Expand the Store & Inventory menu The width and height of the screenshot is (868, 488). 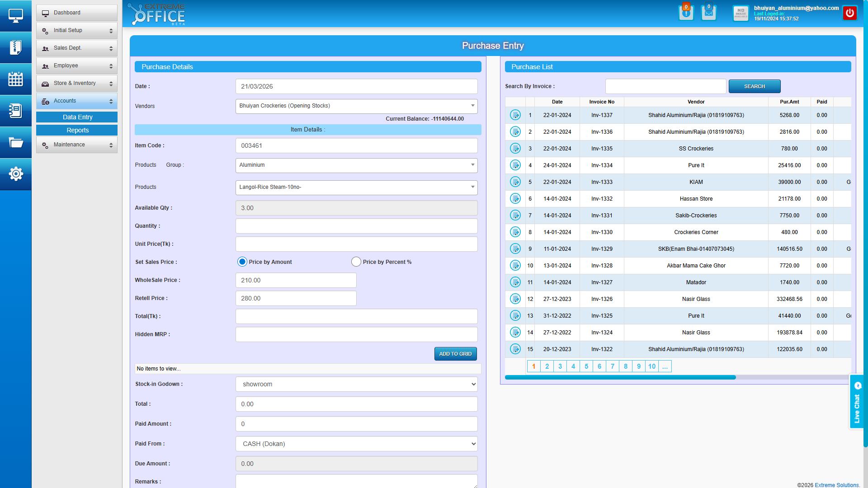pyautogui.click(x=77, y=84)
